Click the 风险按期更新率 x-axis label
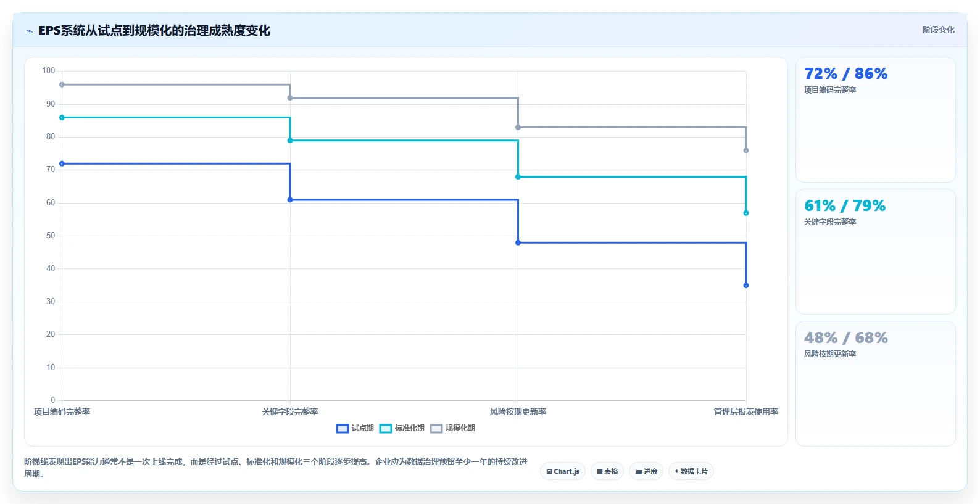Image resolution: width=980 pixels, height=504 pixels. [x=518, y=411]
